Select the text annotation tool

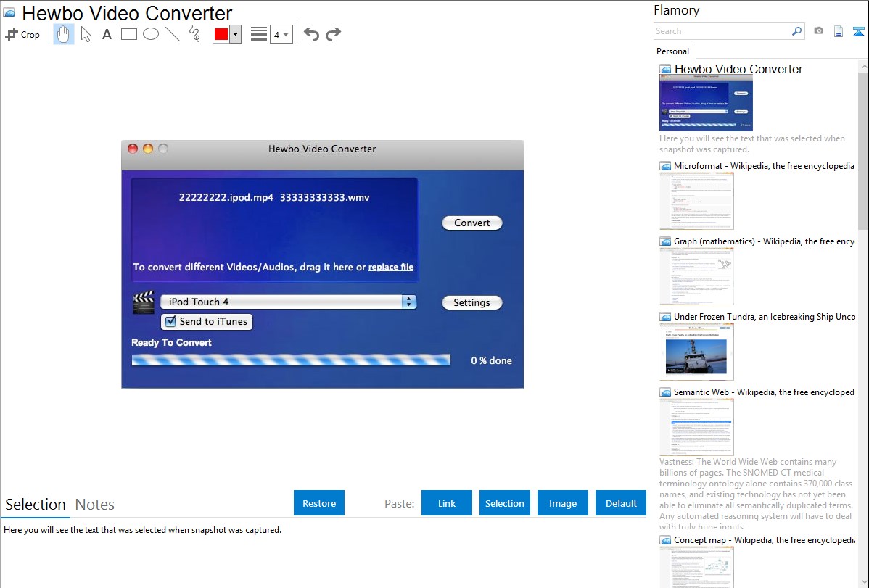[x=107, y=34]
